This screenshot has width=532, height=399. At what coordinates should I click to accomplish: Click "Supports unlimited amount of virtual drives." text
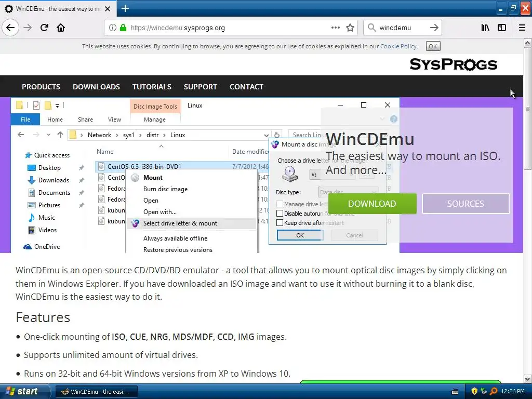pyautogui.click(x=111, y=355)
